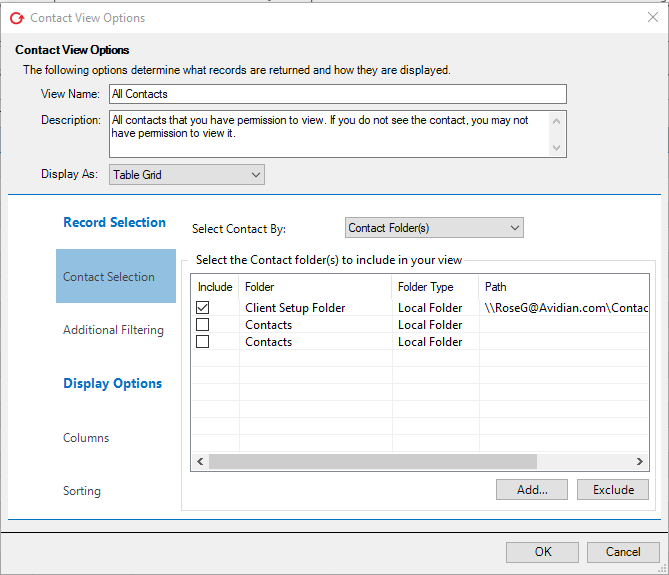Click the Include column header

tap(215, 287)
